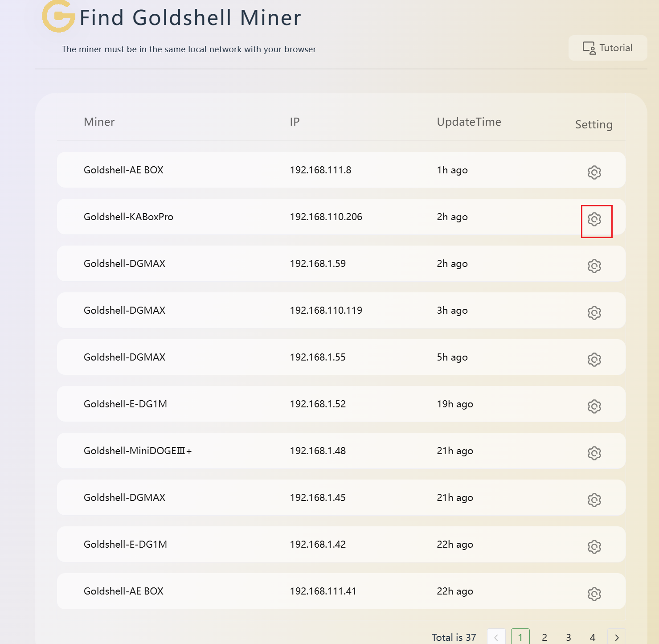
Task: Click "21h ago" in the Goldshell-MiniDOGEⅢ+ row
Action: point(455,451)
